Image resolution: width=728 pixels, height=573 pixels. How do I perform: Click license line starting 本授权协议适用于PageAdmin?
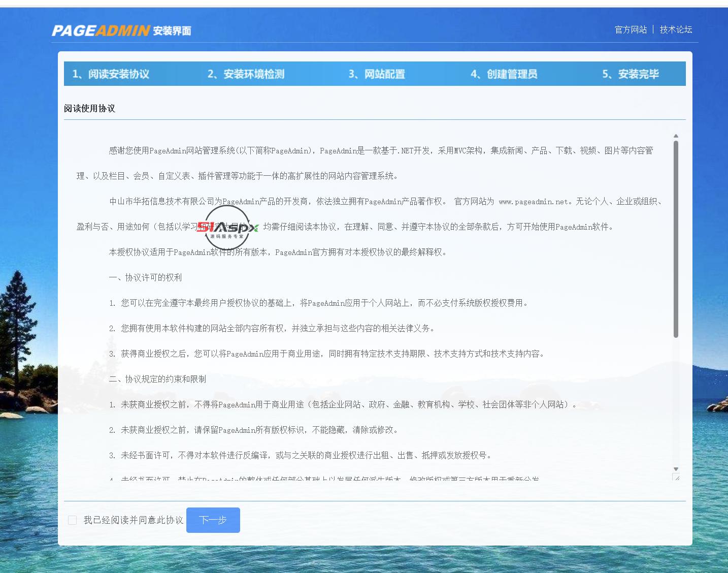pyautogui.click(x=278, y=252)
